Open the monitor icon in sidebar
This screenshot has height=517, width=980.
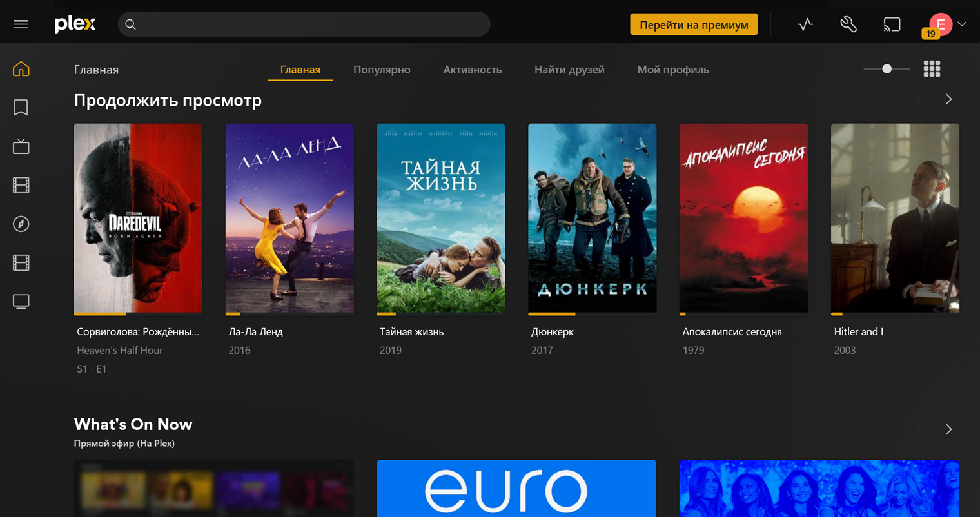pyautogui.click(x=21, y=301)
